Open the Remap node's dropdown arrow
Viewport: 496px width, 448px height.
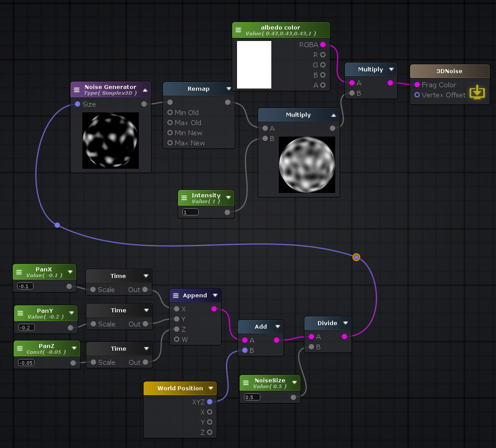pyautogui.click(x=229, y=88)
